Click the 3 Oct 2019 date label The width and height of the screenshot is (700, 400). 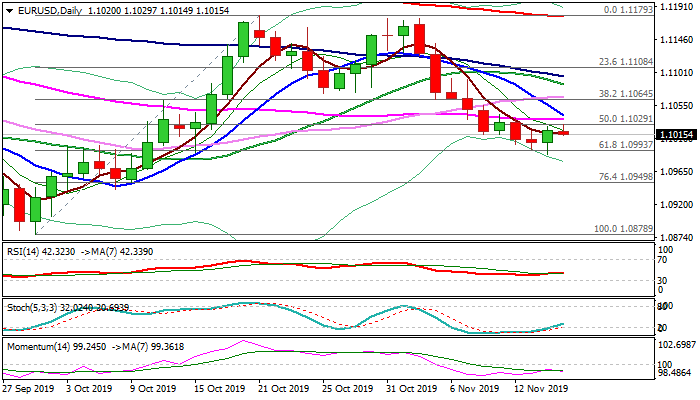click(90, 389)
